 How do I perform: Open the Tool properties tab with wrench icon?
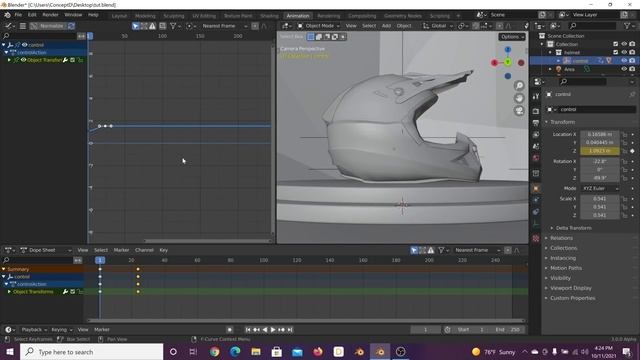pos(536,96)
